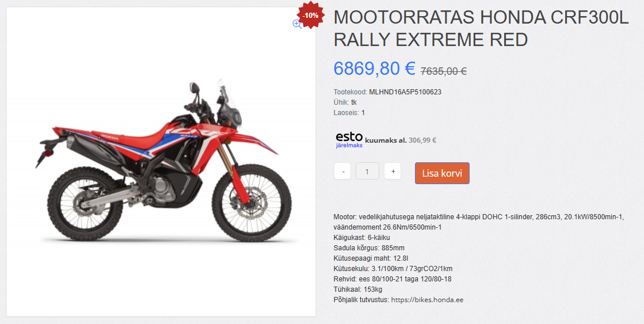Click the Mootor specification line
644x324 pixels.
[479, 222]
